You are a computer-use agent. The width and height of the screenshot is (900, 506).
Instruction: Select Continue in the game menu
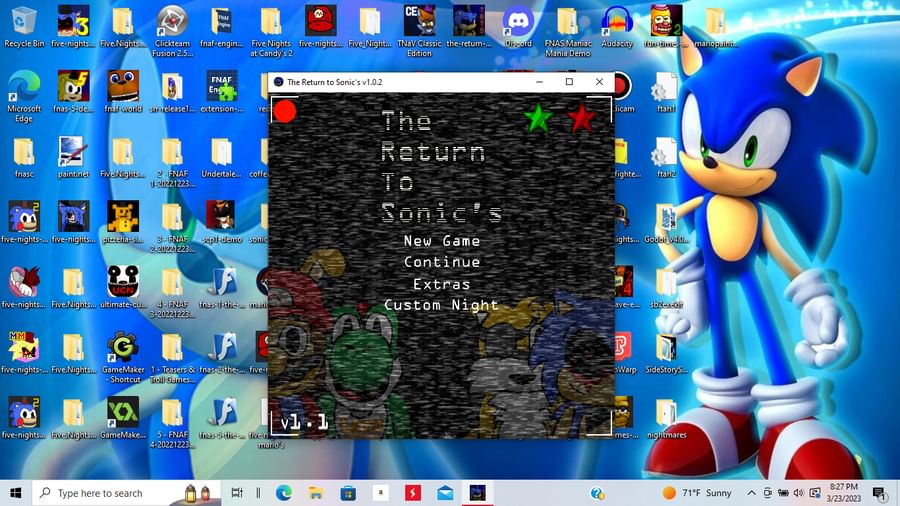tap(441, 262)
